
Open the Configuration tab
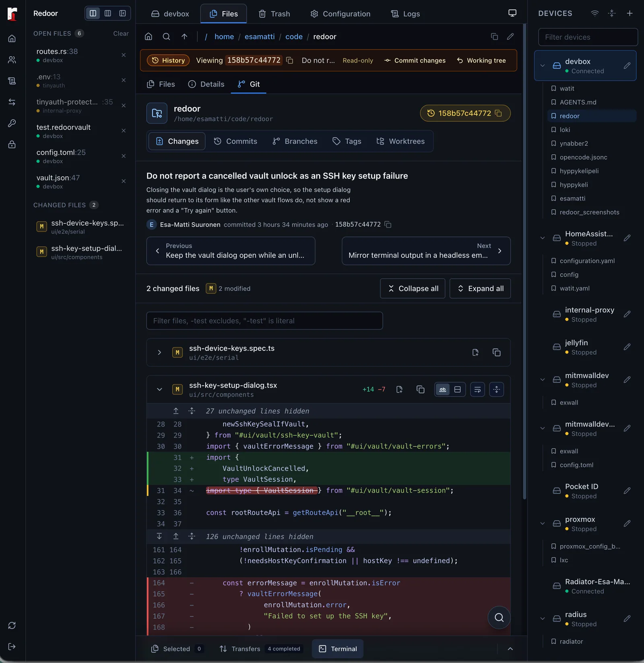341,14
